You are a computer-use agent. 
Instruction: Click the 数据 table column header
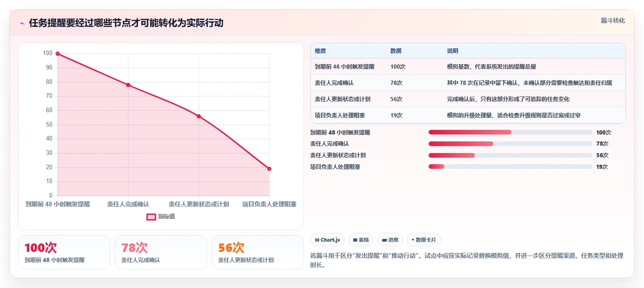coord(396,51)
